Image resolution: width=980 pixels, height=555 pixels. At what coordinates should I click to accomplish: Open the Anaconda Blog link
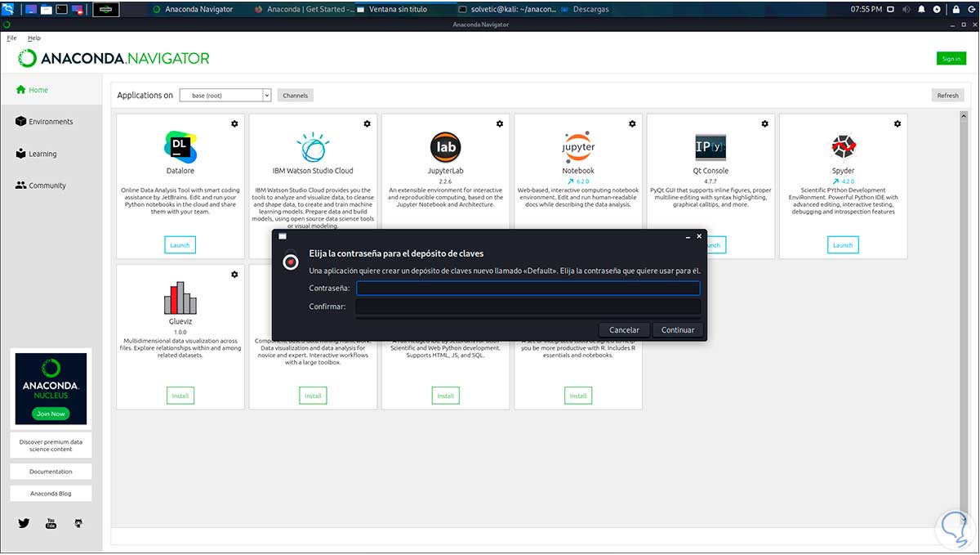click(x=51, y=494)
